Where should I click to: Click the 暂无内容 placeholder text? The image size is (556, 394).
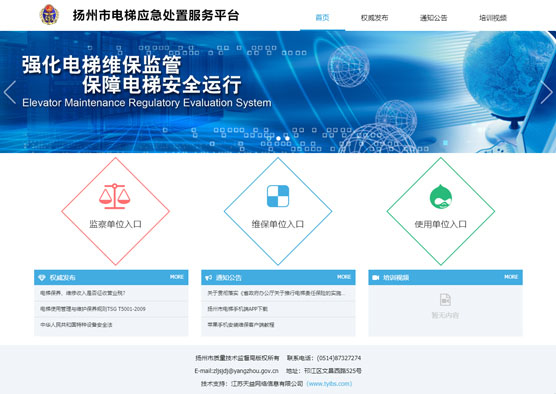tap(445, 315)
